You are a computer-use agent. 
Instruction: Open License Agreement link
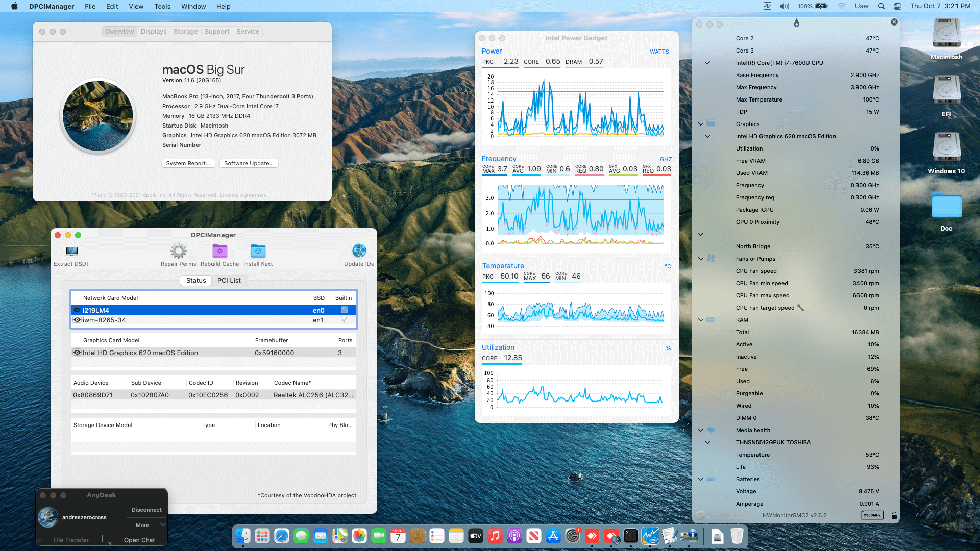click(243, 195)
